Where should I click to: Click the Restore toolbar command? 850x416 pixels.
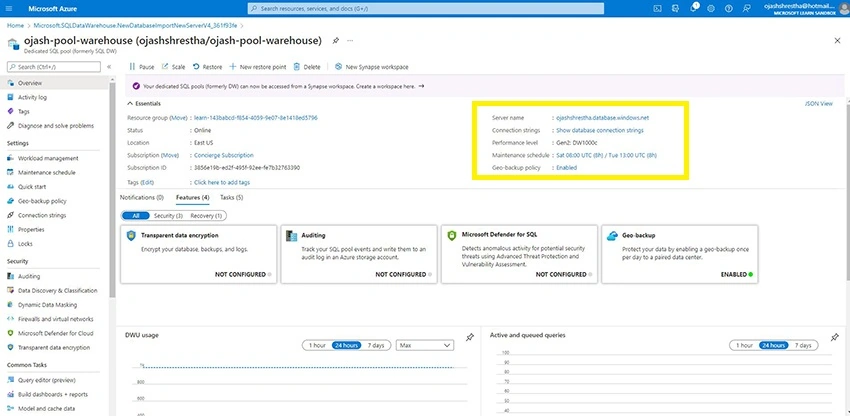[x=207, y=67]
